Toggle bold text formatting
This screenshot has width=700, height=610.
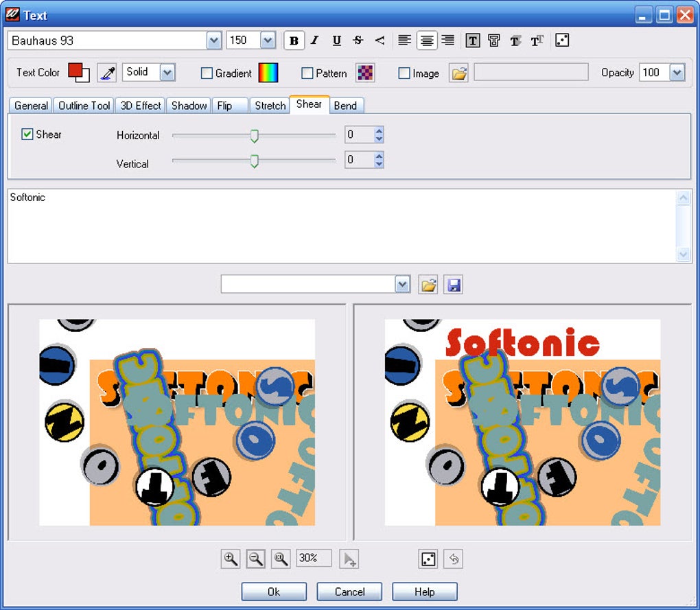294,40
